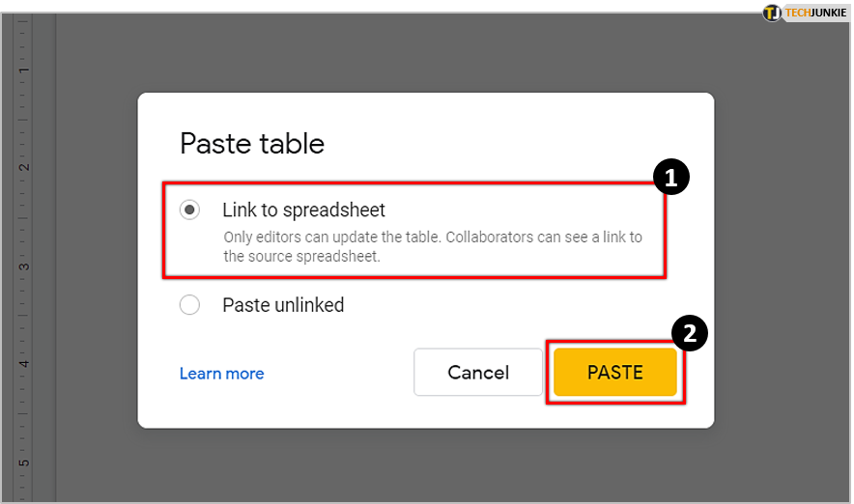Click the vertical ruler at mark 3
This screenshot has height=504, width=854.
point(23,266)
